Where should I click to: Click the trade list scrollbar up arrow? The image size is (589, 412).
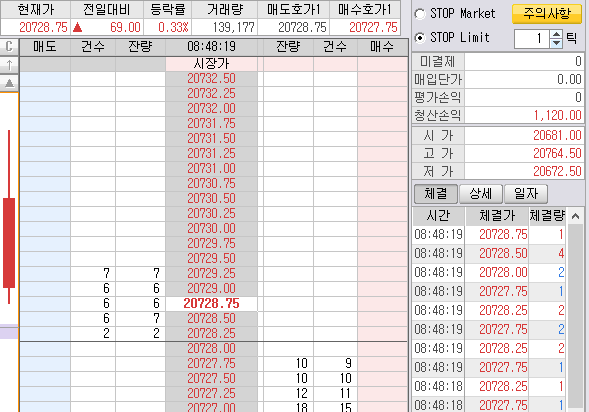click(x=575, y=216)
